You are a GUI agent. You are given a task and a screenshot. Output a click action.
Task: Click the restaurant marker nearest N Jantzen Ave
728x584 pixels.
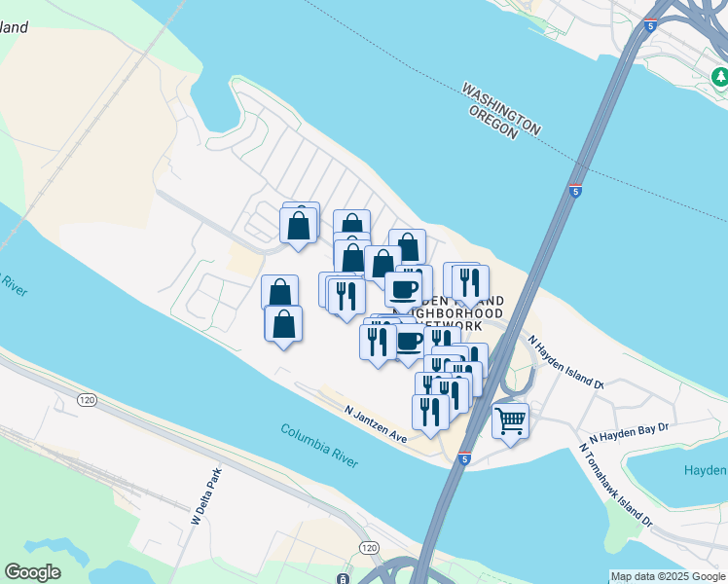[430, 413]
